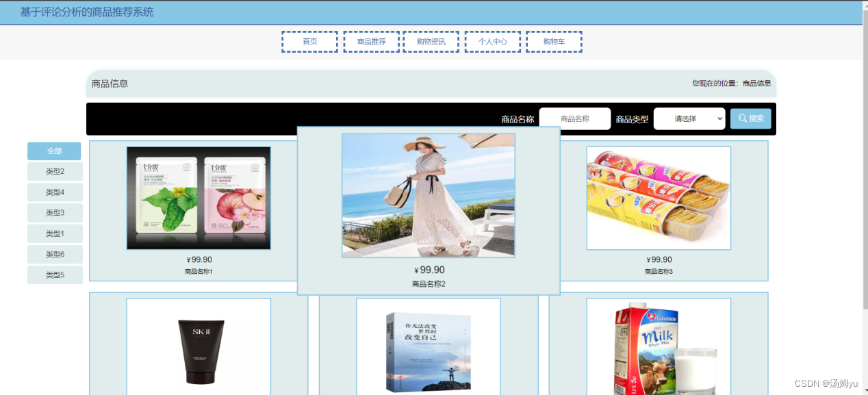
Task: Open the facial mask product image
Action: (x=199, y=199)
